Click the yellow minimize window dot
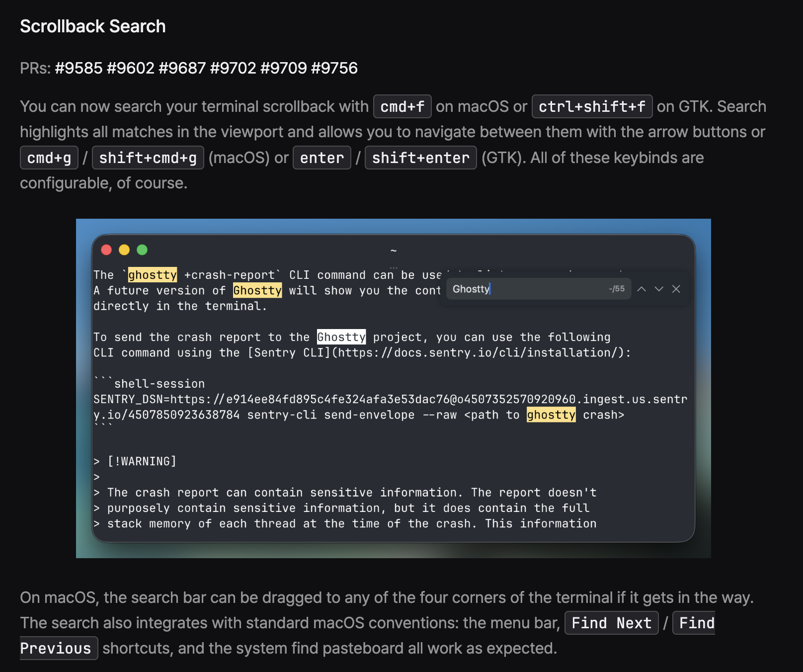 pos(124,250)
